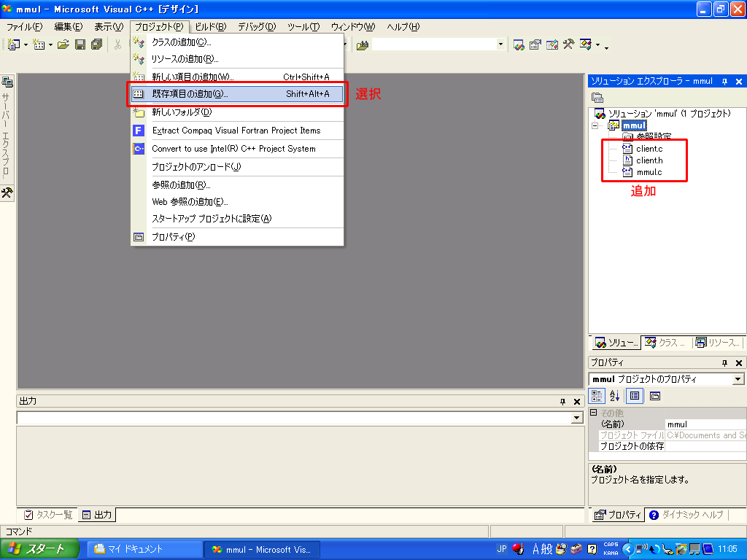Switch to the タスク一覧 tab
Screen dimensions: 747x560
pyautogui.click(x=47, y=515)
